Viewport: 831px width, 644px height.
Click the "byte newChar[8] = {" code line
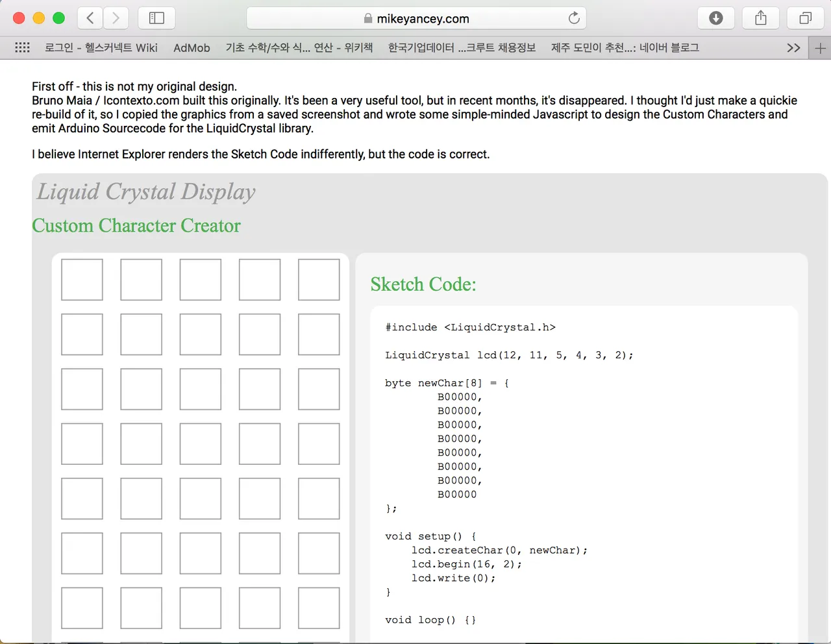(x=447, y=383)
